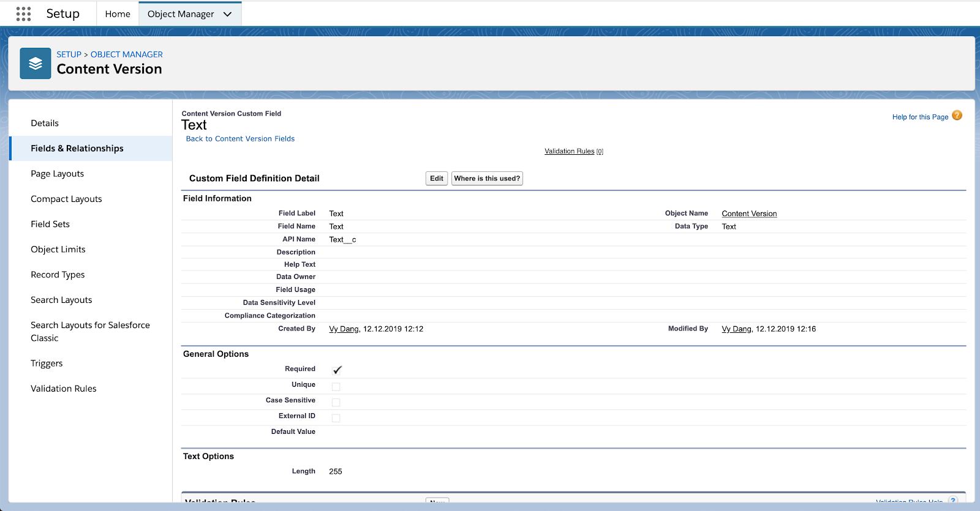Open the Content Version object name link
The height and width of the screenshot is (511, 980).
point(749,214)
